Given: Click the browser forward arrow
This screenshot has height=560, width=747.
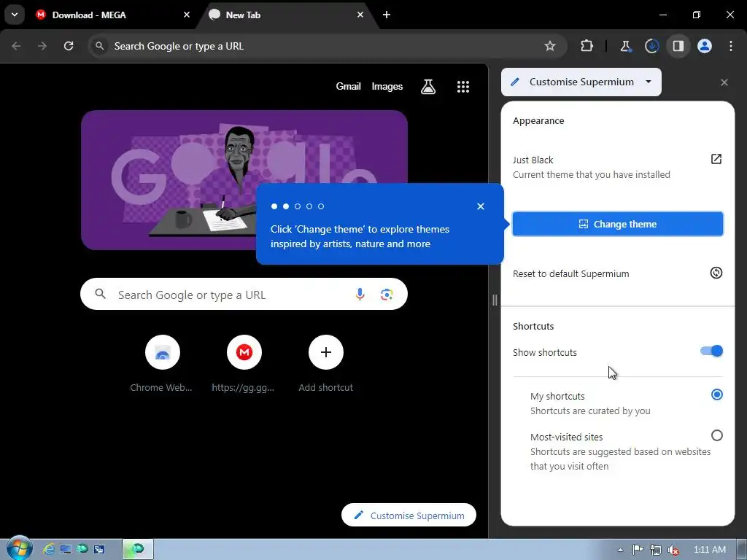Looking at the screenshot, I should tap(42, 46).
